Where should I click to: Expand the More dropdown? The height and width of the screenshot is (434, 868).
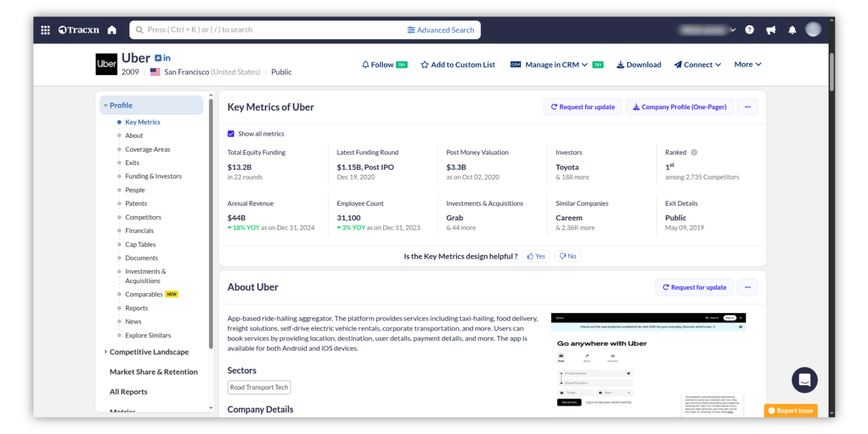[x=747, y=65]
